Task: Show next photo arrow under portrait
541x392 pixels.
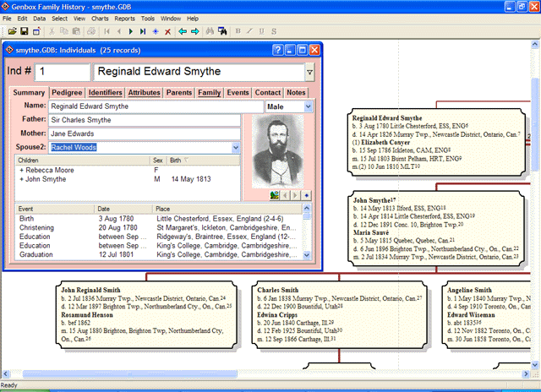Action: [x=295, y=195]
